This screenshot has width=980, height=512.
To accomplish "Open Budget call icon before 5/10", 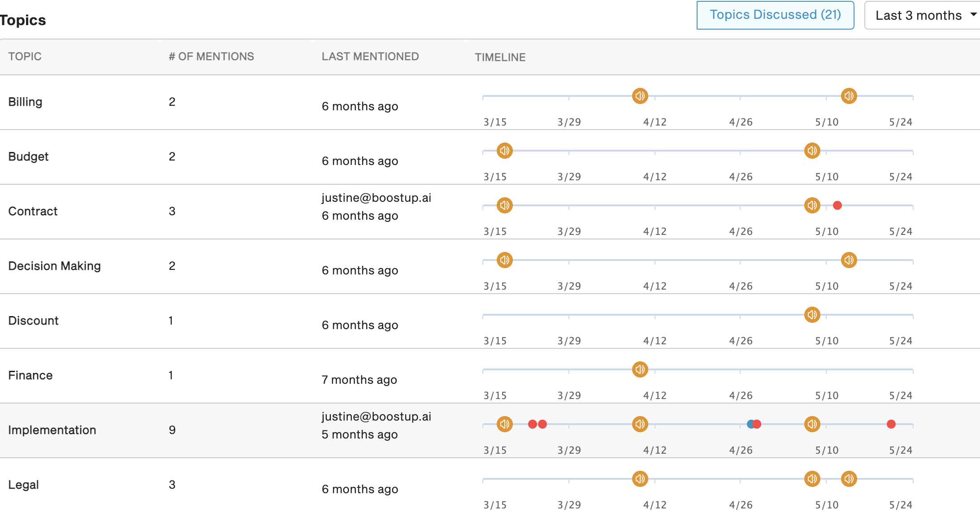I will (812, 151).
